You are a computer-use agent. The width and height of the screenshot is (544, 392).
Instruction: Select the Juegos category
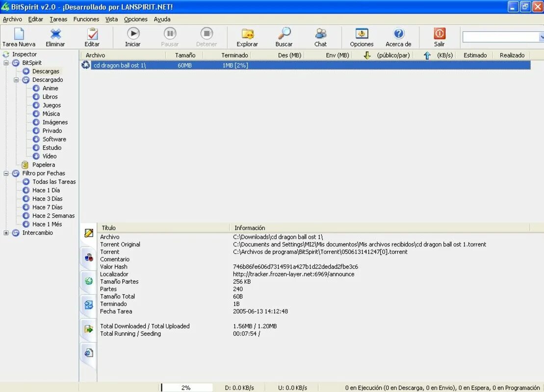(52, 105)
